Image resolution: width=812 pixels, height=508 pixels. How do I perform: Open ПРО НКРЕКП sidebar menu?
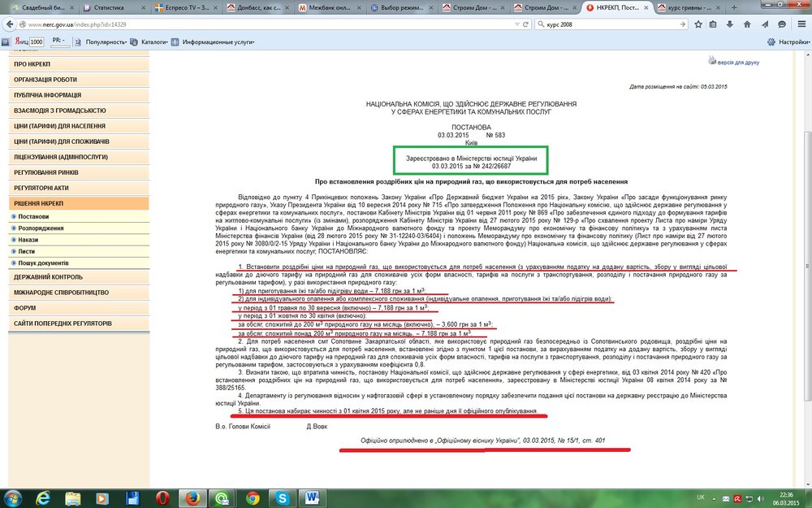tap(79, 64)
